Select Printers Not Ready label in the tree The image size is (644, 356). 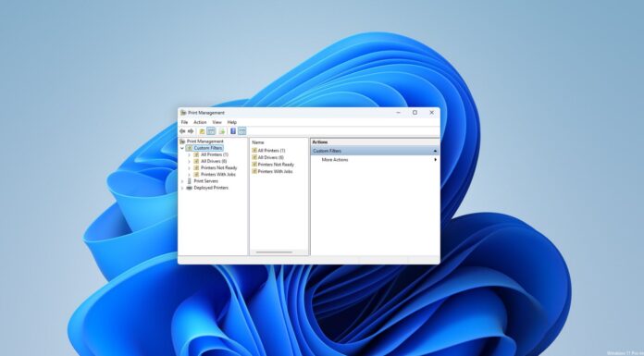(x=219, y=168)
